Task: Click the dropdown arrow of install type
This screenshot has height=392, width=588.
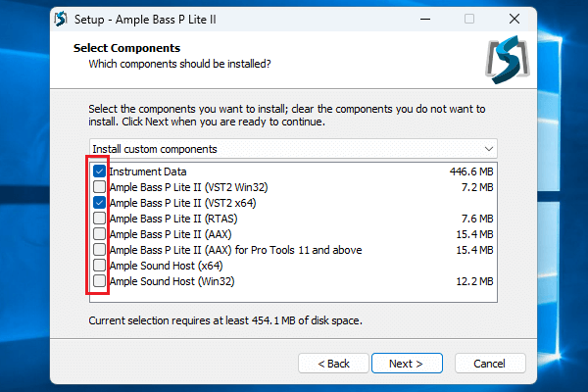Action: click(488, 149)
